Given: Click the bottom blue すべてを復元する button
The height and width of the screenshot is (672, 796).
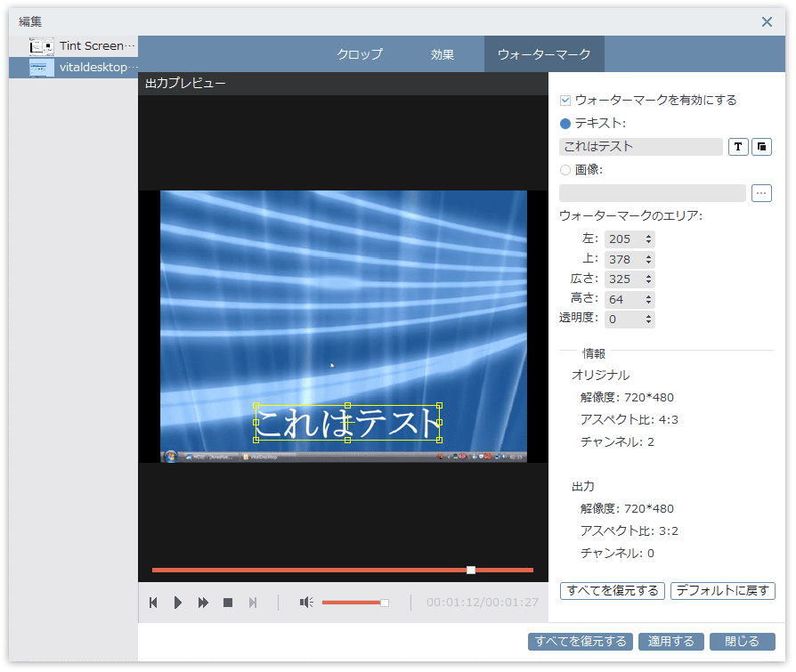Looking at the screenshot, I should click(581, 642).
